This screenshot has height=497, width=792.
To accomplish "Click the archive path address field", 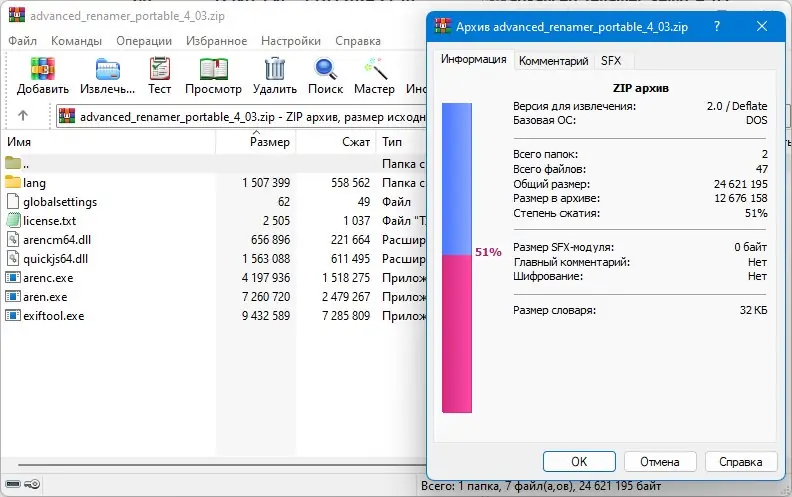I will [241, 116].
